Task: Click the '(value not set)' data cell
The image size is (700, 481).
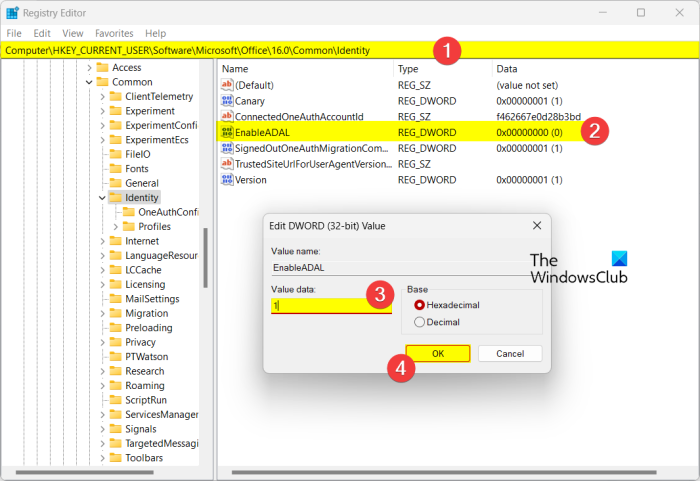Action: point(527,85)
